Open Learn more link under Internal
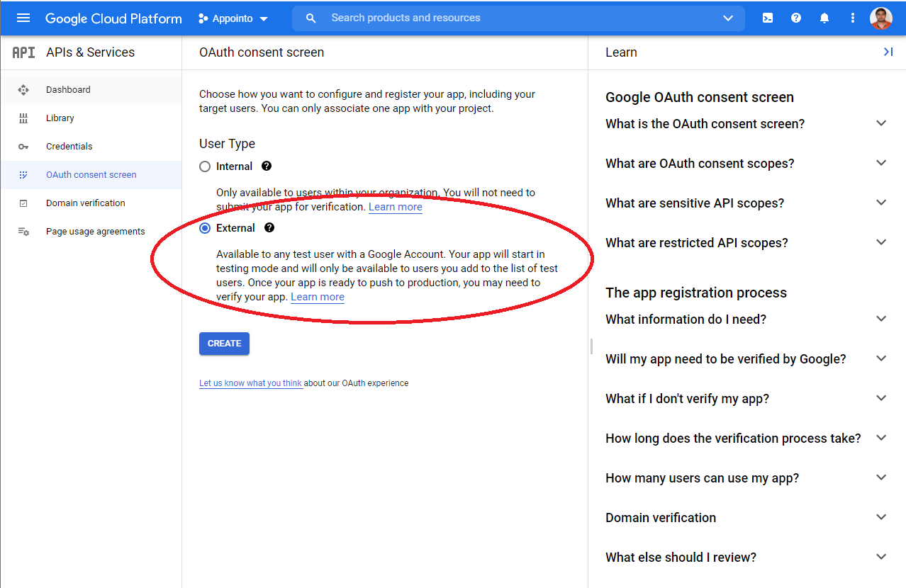 395,207
